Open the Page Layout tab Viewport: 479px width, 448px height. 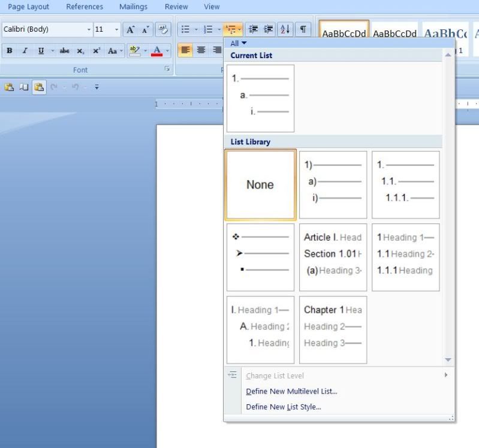pyautogui.click(x=28, y=7)
